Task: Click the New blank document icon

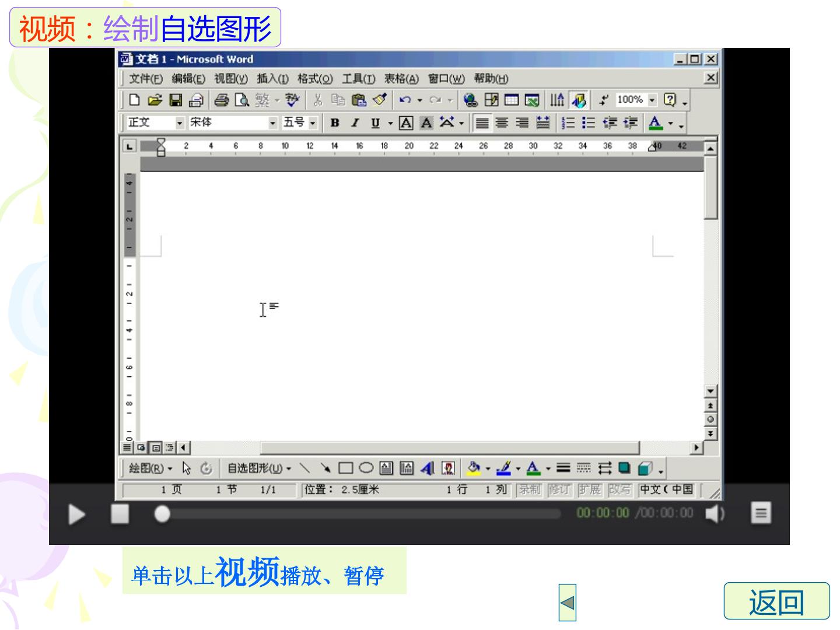Action: pyautogui.click(x=135, y=100)
